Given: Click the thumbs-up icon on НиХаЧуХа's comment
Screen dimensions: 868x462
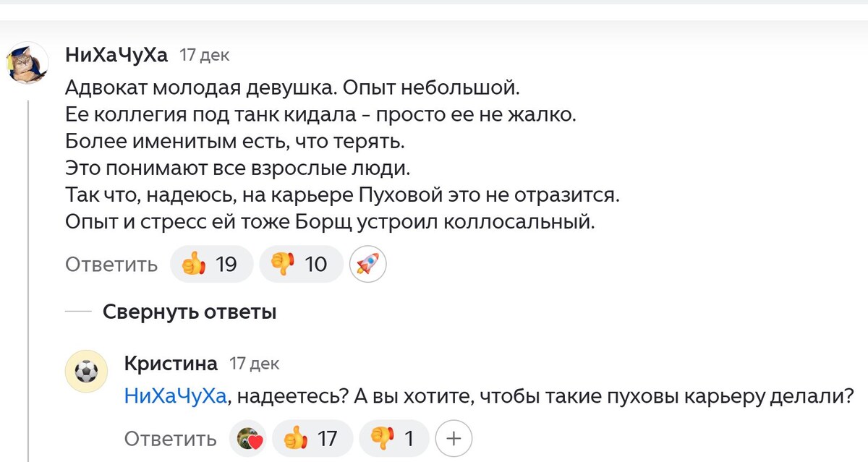Looking at the screenshot, I should point(195,264).
